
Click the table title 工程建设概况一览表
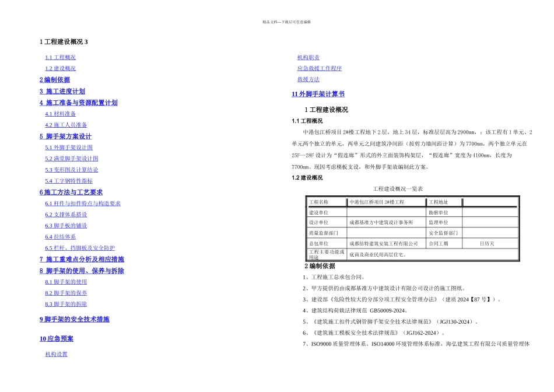tap(398, 189)
